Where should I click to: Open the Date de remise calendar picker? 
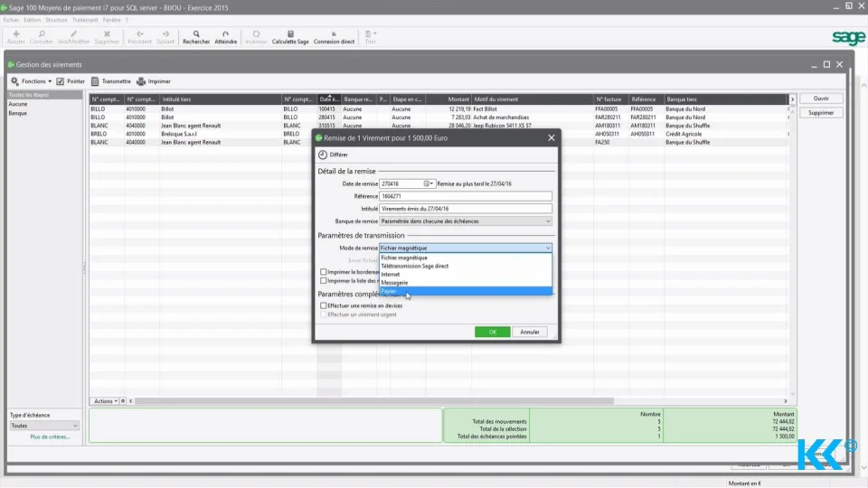pyautogui.click(x=428, y=183)
